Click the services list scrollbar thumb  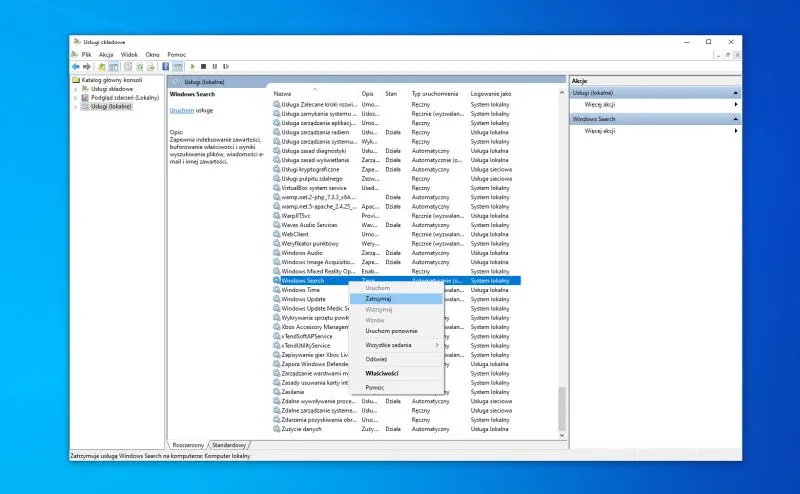point(562,408)
